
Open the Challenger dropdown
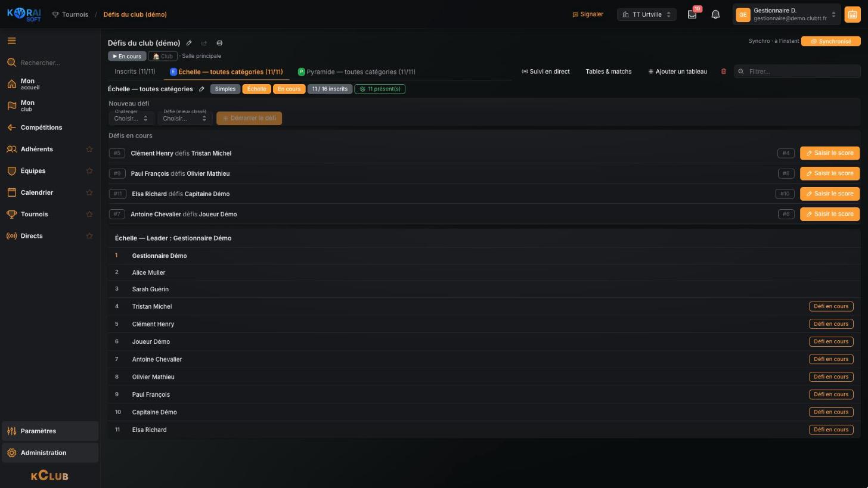131,117
